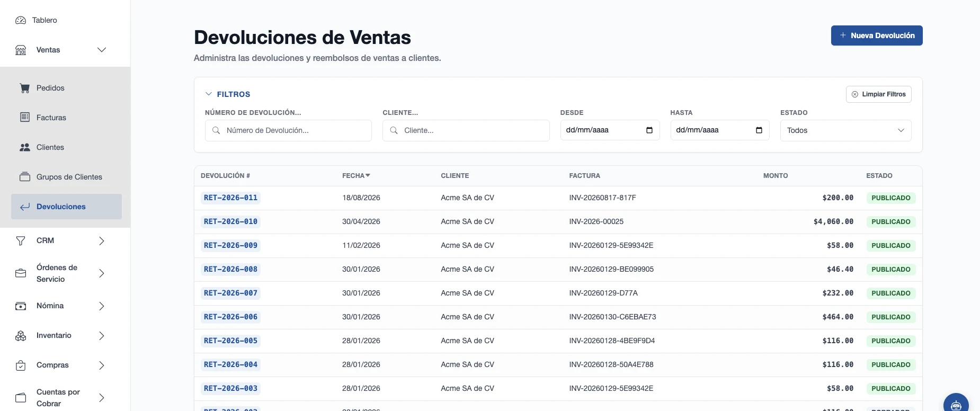Click the Devoluciones return arrow icon

tap(25, 207)
